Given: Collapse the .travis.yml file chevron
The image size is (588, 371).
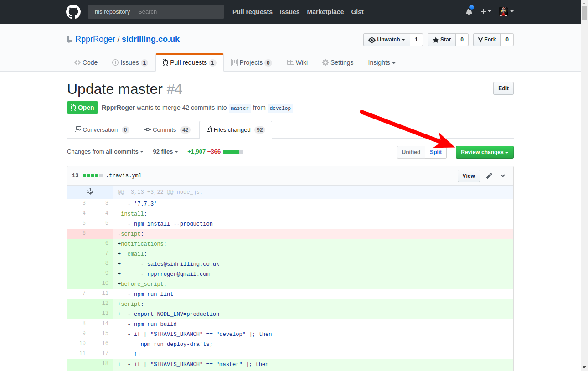Looking at the screenshot, I should [x=503, y=176].
